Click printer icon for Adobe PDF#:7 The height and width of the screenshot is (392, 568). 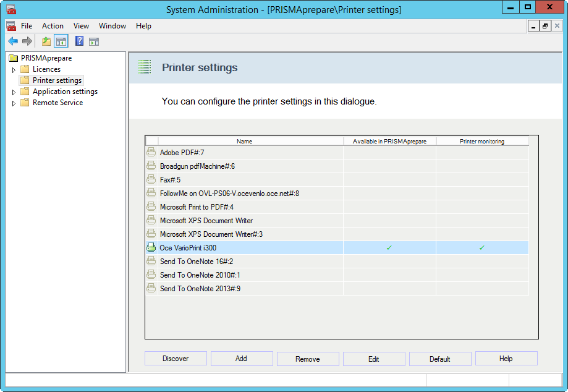[x=151, y=152]
